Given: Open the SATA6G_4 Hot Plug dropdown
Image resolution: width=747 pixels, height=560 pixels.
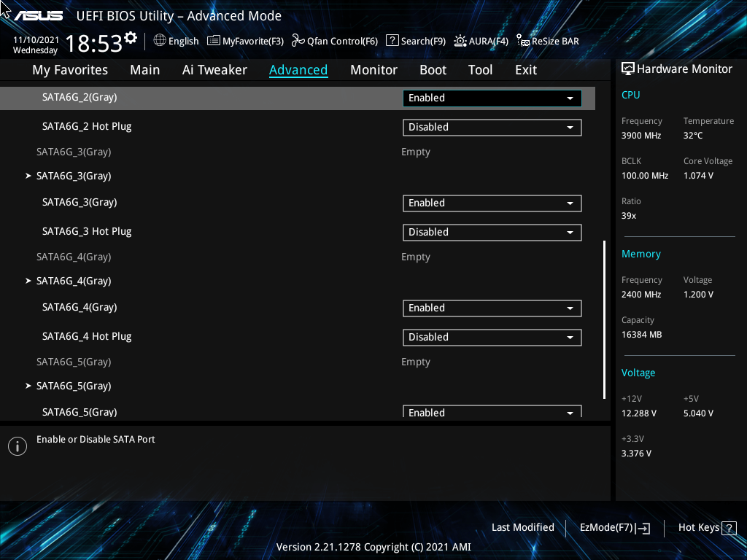Looking at the screenshot, I should [492, 337].
